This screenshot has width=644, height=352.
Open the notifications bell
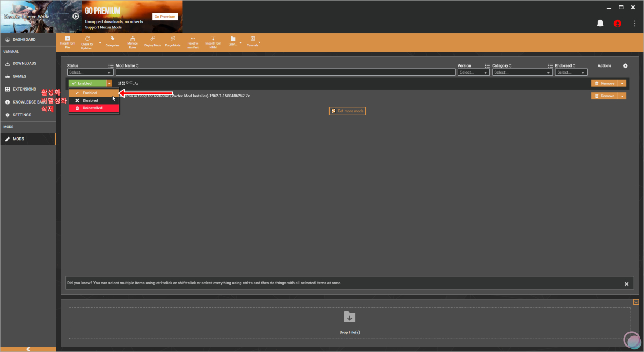click(601, 24)
